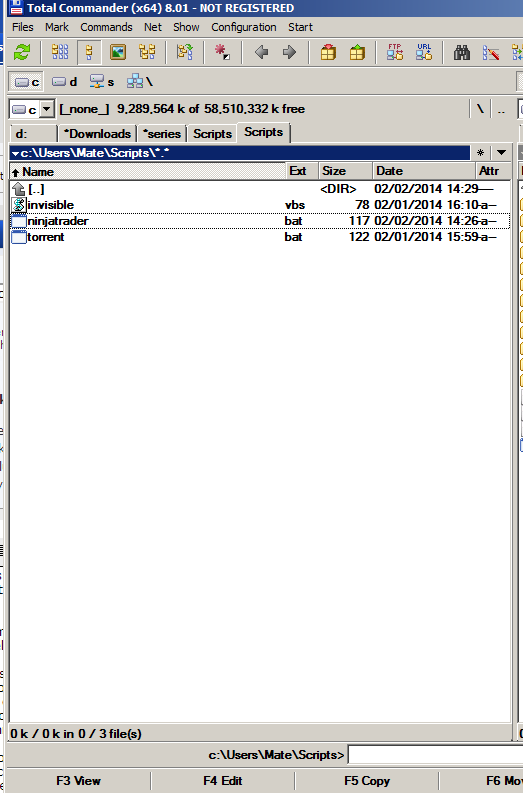Open the Commands menu
The image size is (523, 793).
pyautogui.click(x=106, y=27)
